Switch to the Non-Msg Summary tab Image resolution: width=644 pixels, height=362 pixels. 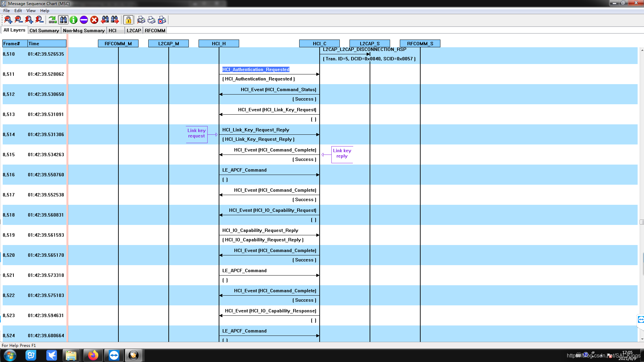point(84,31)
